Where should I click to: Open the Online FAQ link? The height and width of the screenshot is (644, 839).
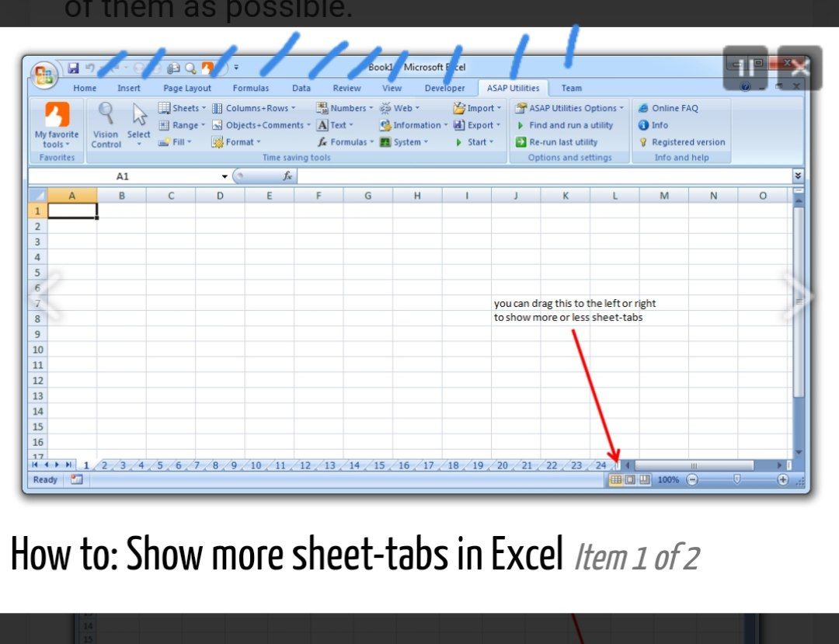[668, 108]
